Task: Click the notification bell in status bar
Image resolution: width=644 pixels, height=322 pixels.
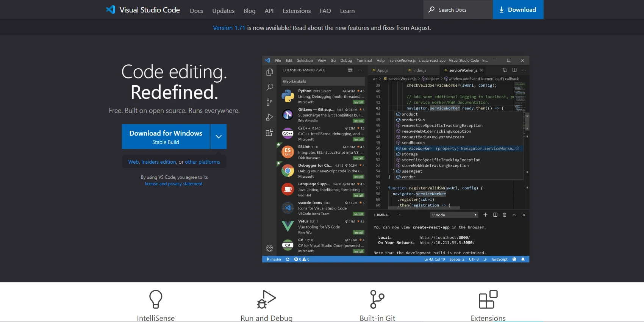Action: [x=523, y=259]
